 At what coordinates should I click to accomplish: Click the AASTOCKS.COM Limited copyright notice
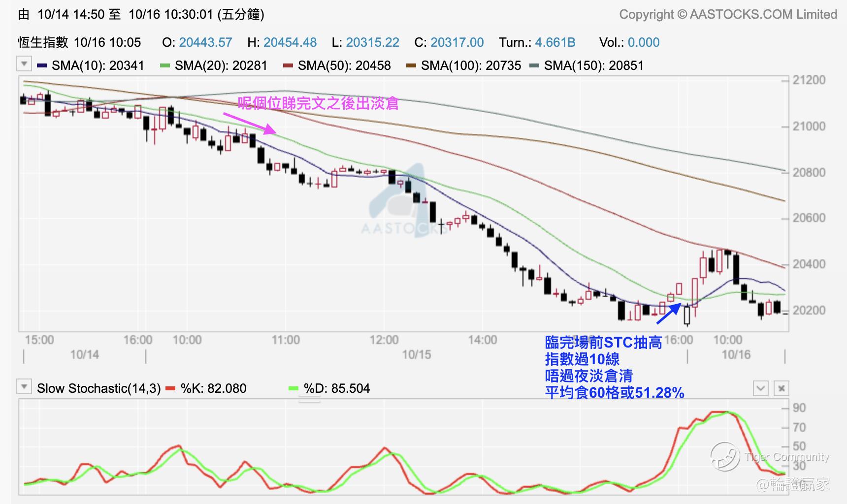[728, 14]
